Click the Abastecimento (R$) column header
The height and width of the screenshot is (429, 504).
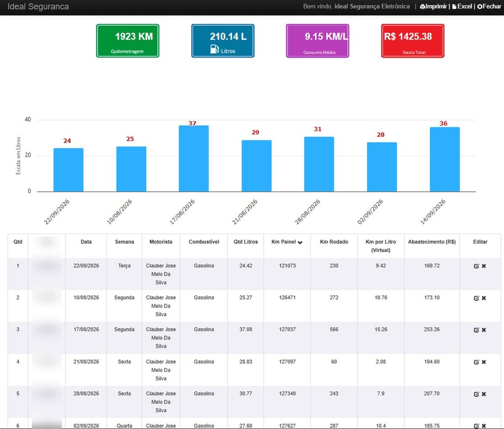(x=432, y=242)
